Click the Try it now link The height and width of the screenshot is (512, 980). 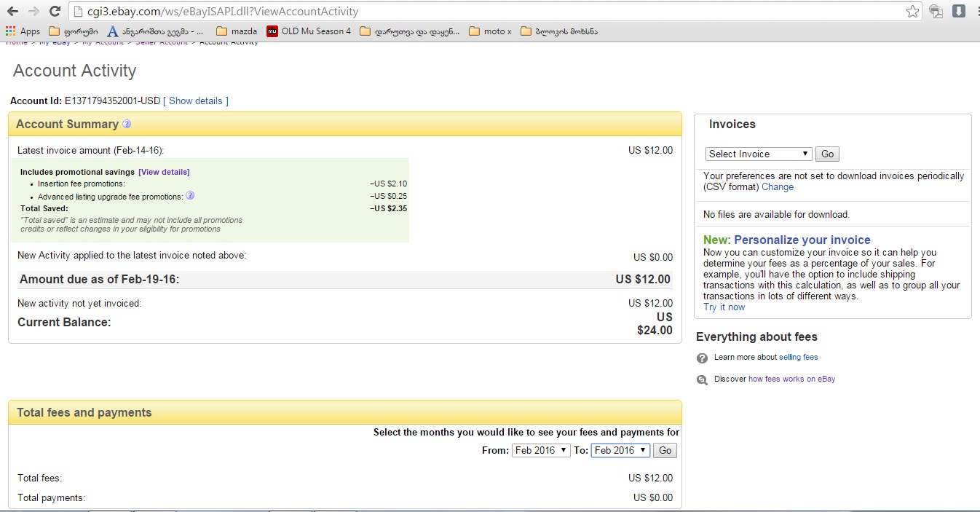pyautogui.click(x=724, y=307)
